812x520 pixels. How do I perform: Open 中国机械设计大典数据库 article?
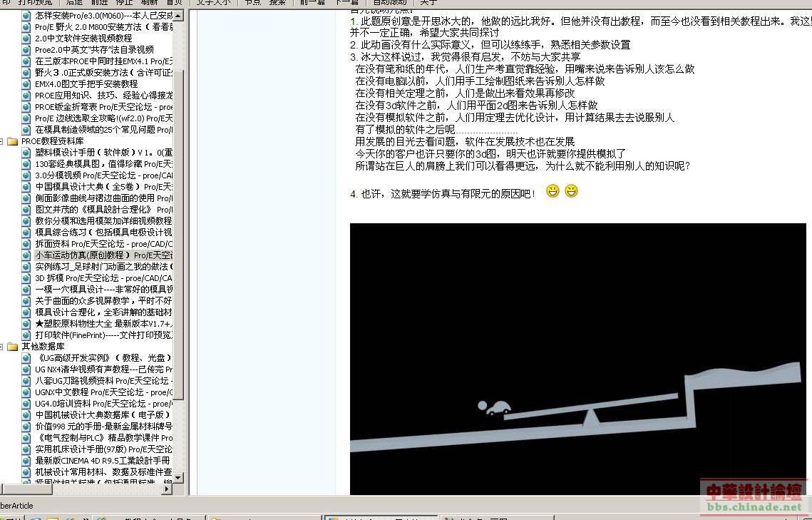pos(103,414)
